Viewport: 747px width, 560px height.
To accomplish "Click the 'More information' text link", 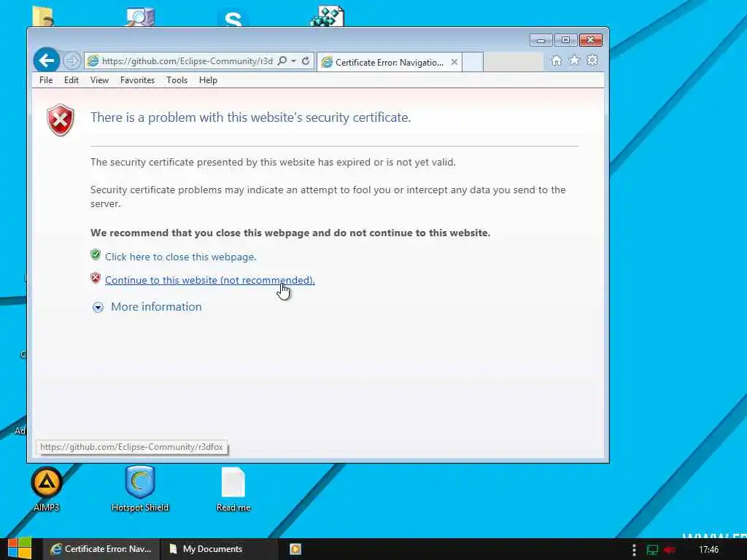I will 156,307.
